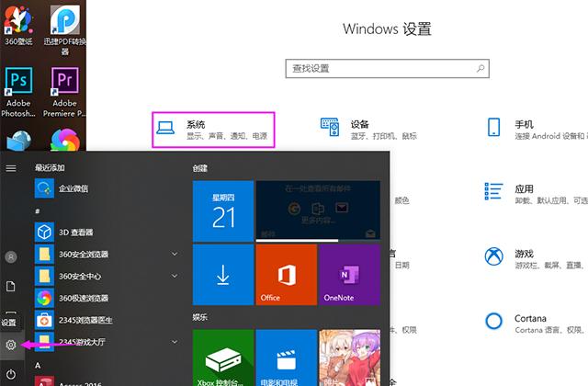The image size is (588, 386).
Task: Open the Devices (设备) settings category
Action: [x=369, y=129]
